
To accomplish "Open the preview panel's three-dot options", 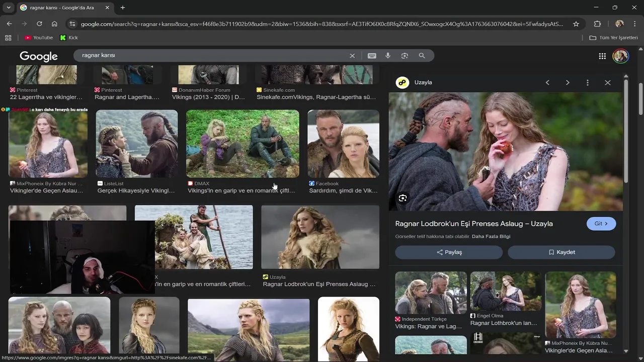I will tap(587, 82).
